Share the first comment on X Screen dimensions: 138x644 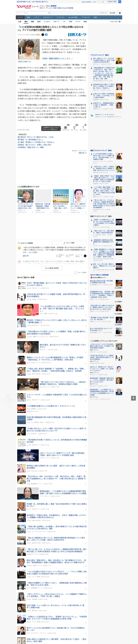coord(85,256)
